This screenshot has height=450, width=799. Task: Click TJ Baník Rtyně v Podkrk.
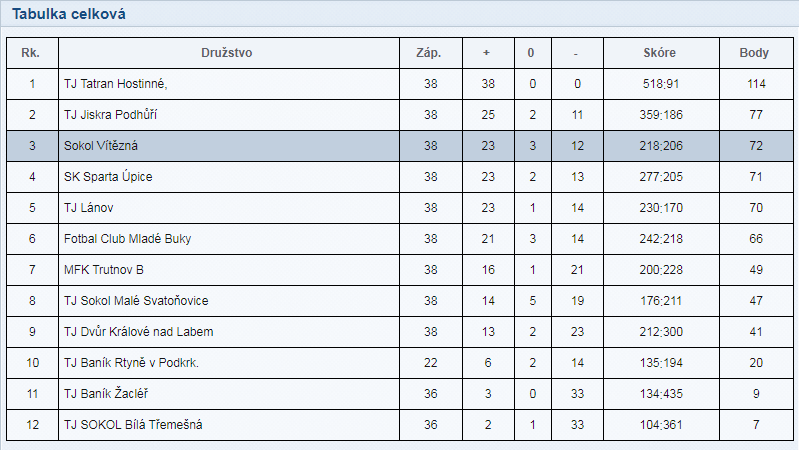pos(131,363)
